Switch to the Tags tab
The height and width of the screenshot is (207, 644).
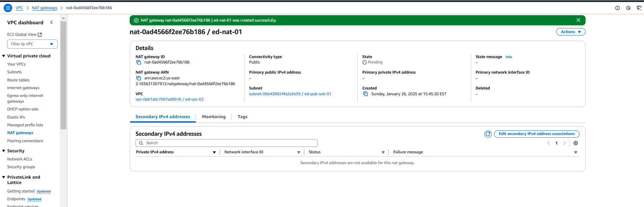click(242, 117)
